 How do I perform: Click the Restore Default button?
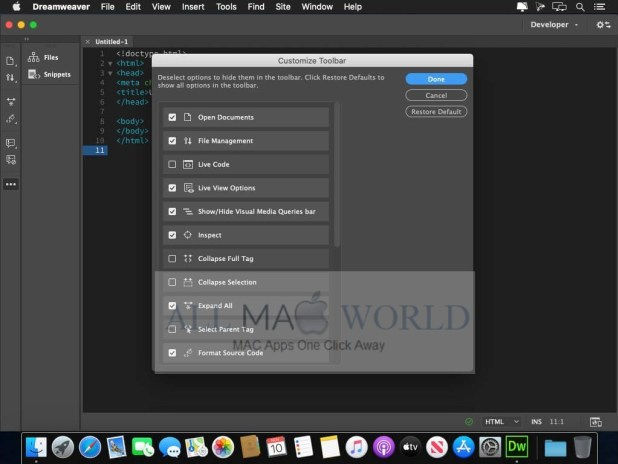436,112
